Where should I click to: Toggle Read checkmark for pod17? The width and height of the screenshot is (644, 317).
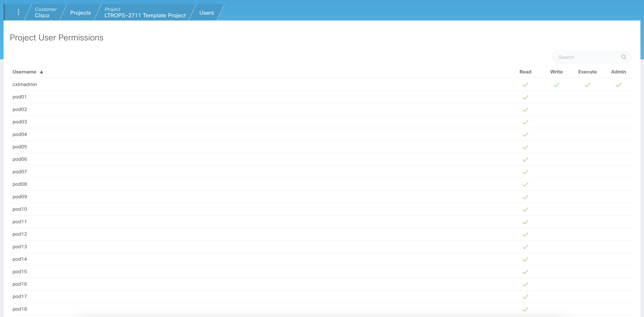(525, 297)
